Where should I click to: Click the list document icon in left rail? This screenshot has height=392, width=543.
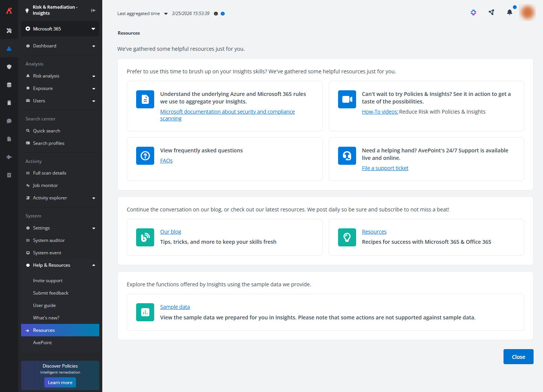point(9,175)
